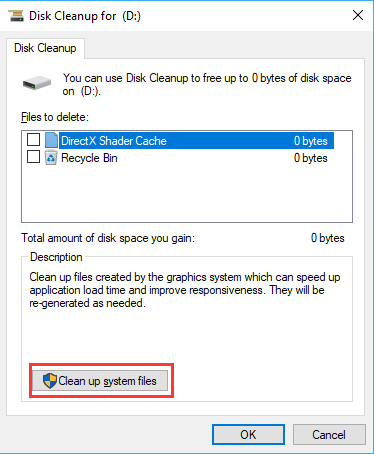374x454 pixels.
Task: Click the hard drive icon beside summary text
Action: tap(37, 83)
